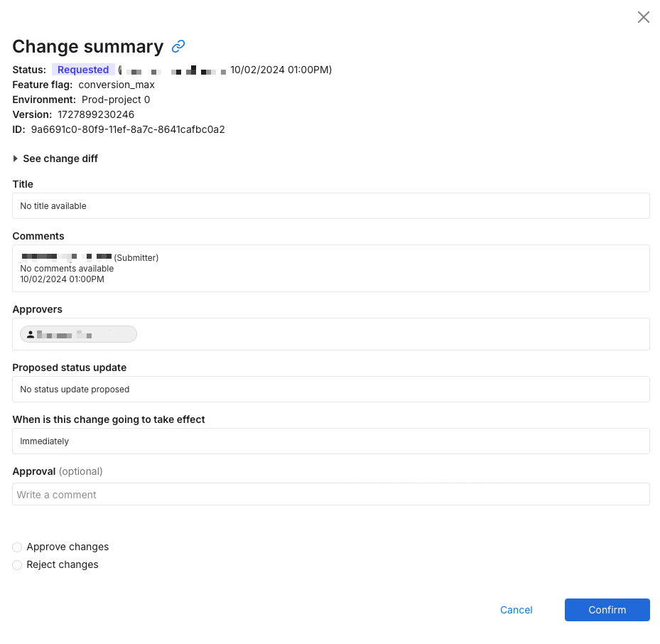Click the Title field showing No title available
The width and height of the screenshot is (660, 644).
(x=330, y=206)
